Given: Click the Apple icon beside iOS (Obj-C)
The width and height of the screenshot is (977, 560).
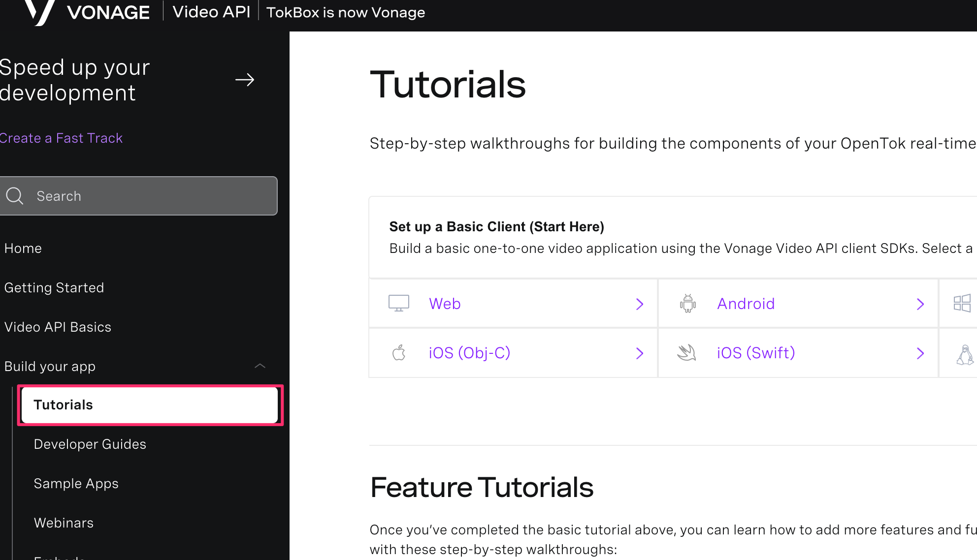Looking at the screenshot, I should (399, 353).
